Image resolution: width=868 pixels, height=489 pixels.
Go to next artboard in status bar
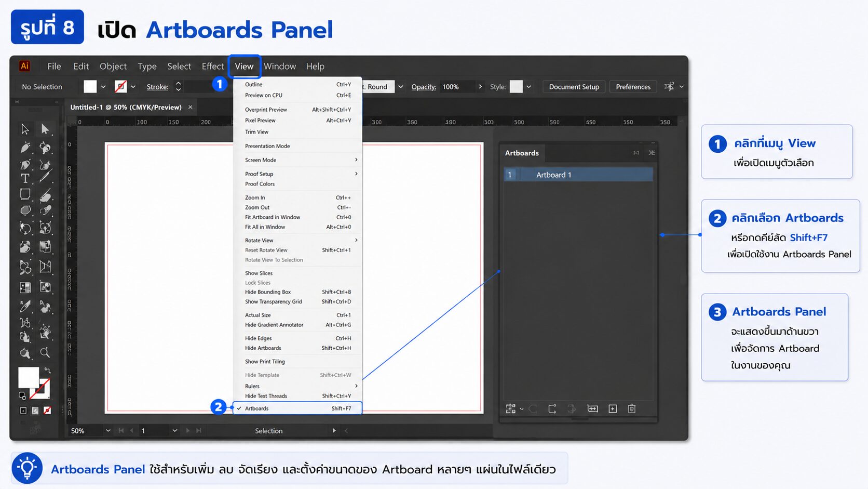187,431
